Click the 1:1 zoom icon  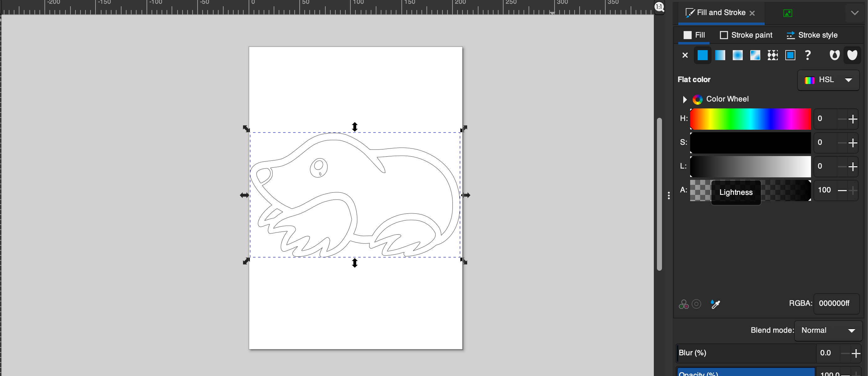[x=659, y=7]
